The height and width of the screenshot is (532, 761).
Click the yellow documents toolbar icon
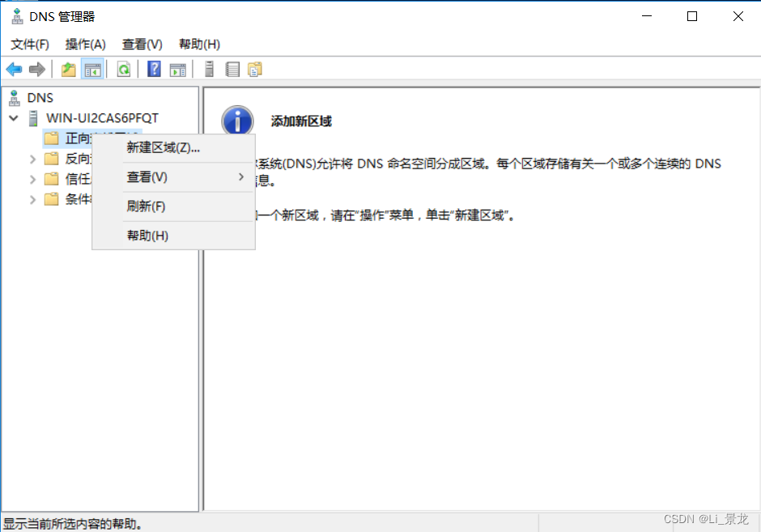(x=255, y=70)
